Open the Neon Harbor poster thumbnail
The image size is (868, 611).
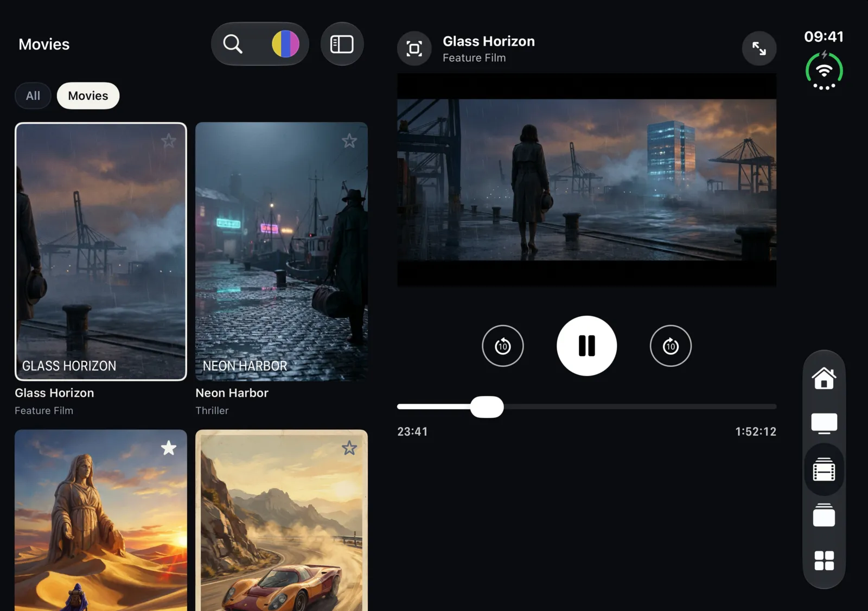[282, 251]
